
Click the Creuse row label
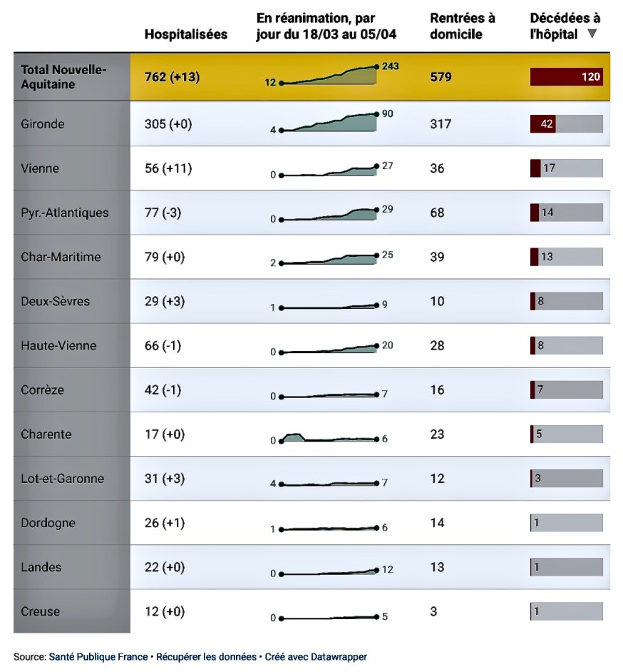point(41,611)
